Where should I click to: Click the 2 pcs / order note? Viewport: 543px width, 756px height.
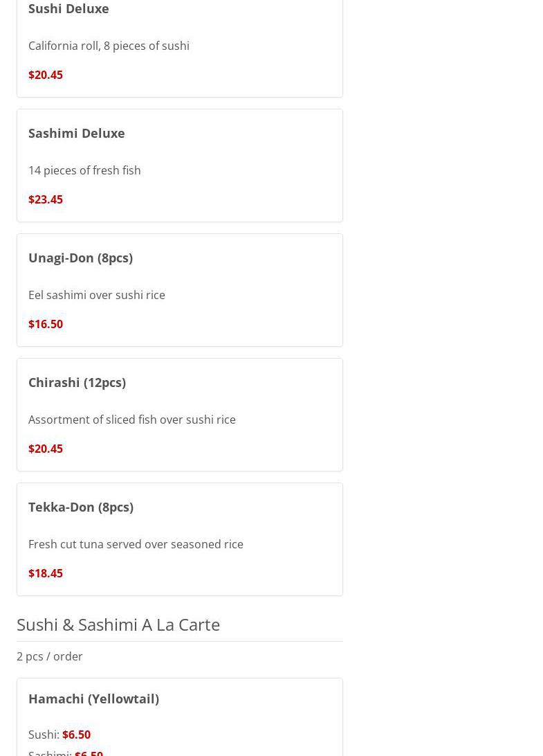click(50, 656)
